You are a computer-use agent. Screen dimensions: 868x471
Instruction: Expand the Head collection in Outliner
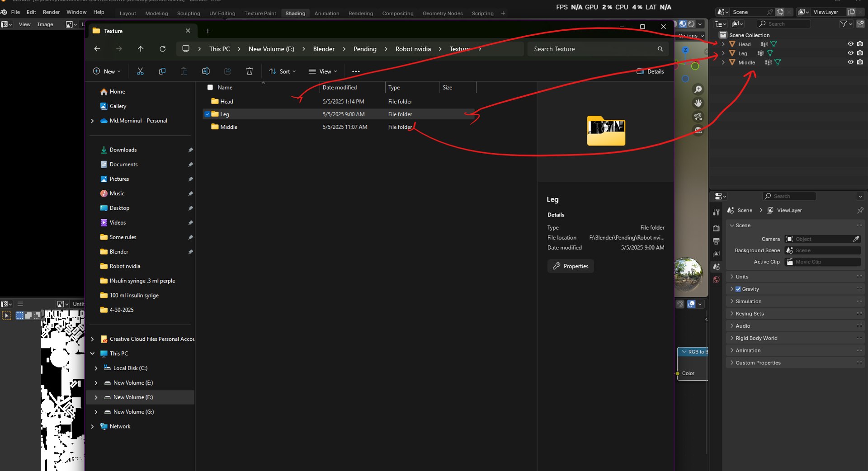(723, 44)
